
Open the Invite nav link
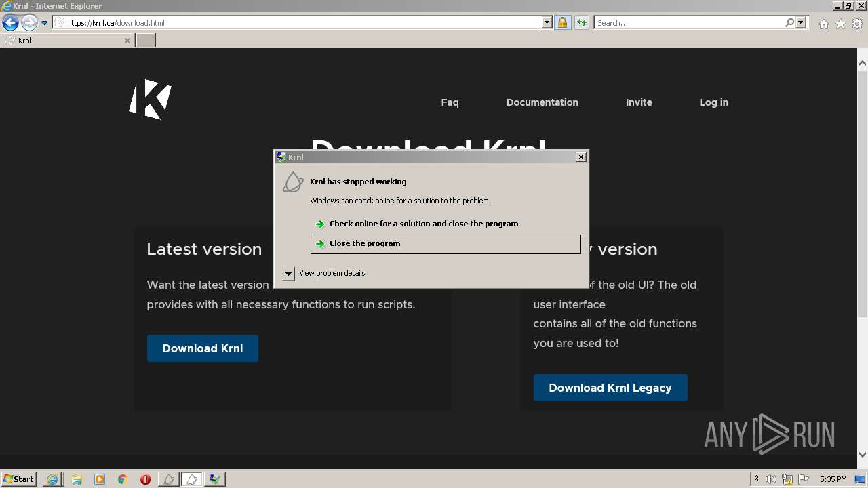pos(639,102)
